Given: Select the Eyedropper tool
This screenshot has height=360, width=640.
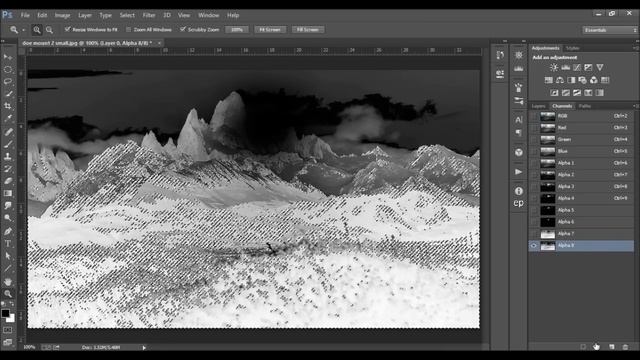Looking at the screenshot, I should [8, 118].
